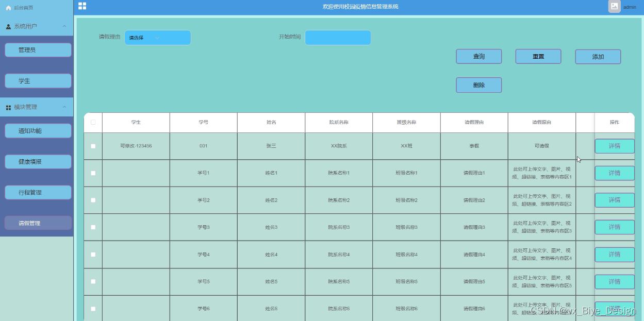This screenshot has height=321, width=644.
Task: Click the 删除 button
Action: pyautogui.click(x=479, y=85)
